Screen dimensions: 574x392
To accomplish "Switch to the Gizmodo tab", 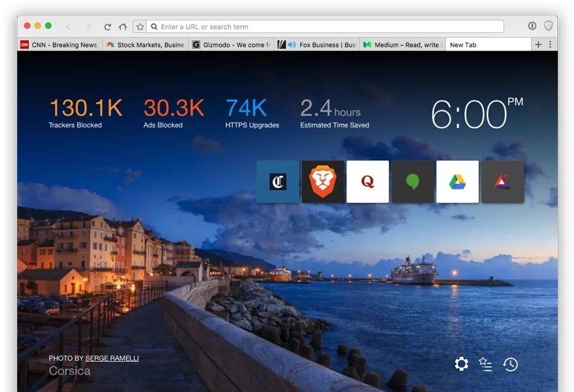I will 231,45.
